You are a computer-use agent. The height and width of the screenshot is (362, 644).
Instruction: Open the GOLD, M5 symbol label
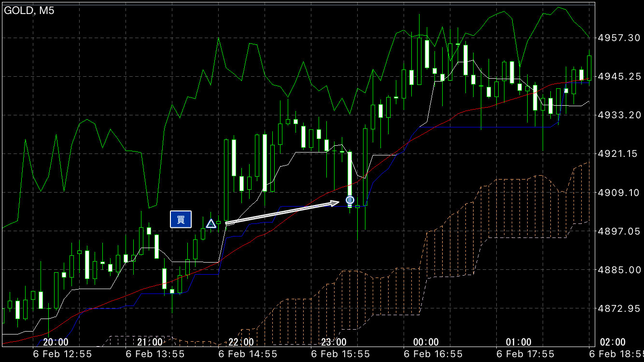pyautogui.click(x=29, y=11)
